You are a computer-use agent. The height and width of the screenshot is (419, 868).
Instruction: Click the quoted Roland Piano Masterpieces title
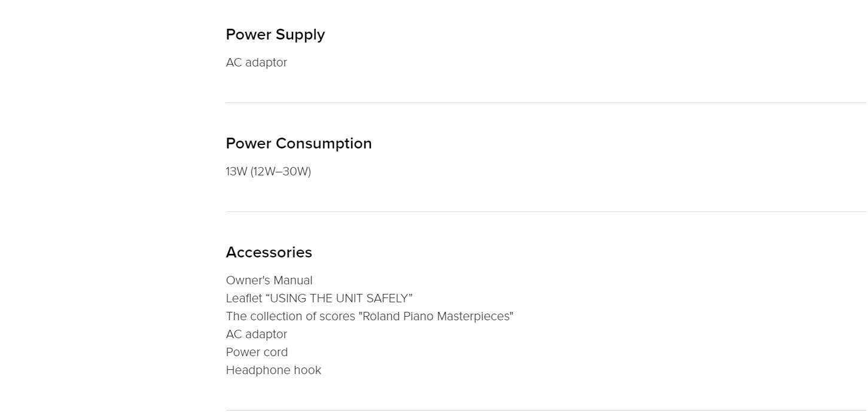(436, 317)
